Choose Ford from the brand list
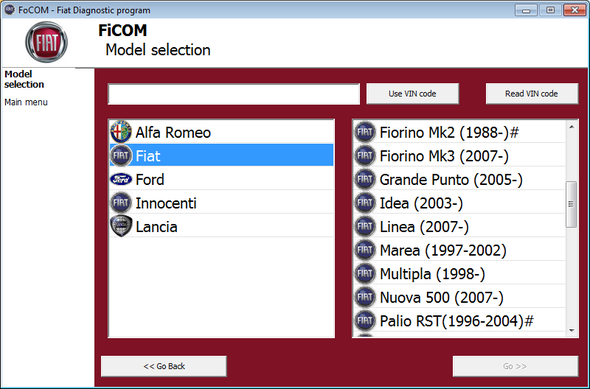Image resolution: width=590 pixels, height=389 pixels. coord(221,179)
